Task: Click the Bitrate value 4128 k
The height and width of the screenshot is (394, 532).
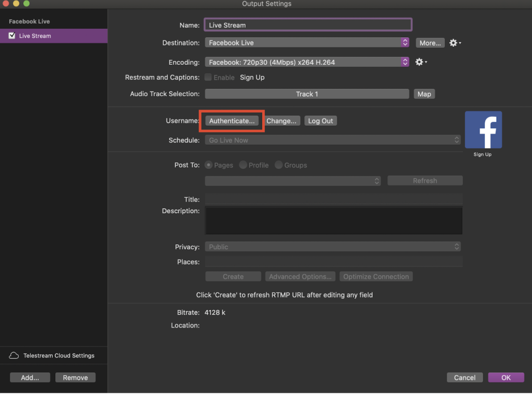Action: (215, 312)
